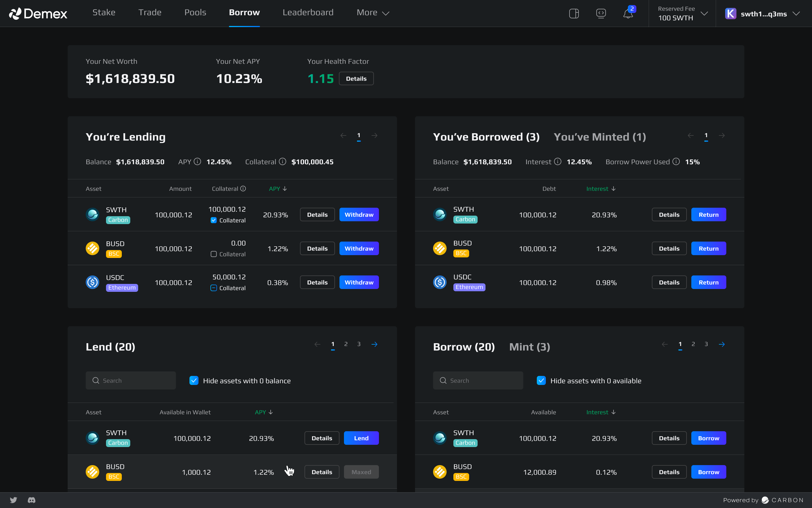Open Details for USDC lending row

[317, 282]
